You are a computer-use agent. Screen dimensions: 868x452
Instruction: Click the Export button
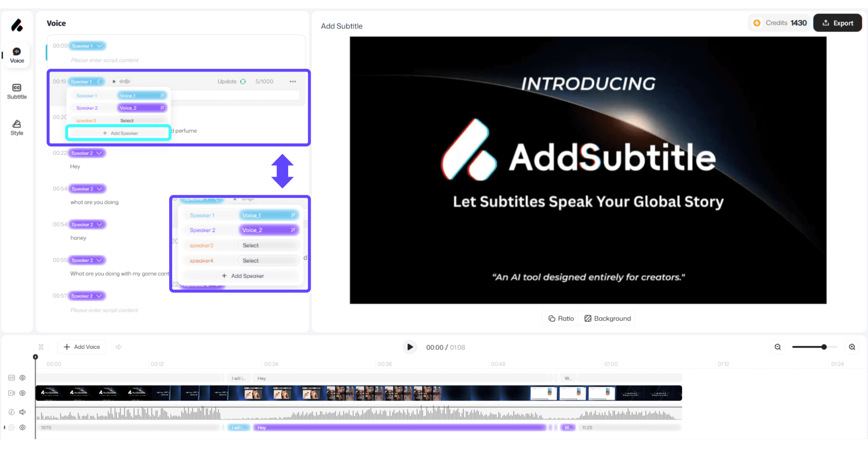pos(837,23)
